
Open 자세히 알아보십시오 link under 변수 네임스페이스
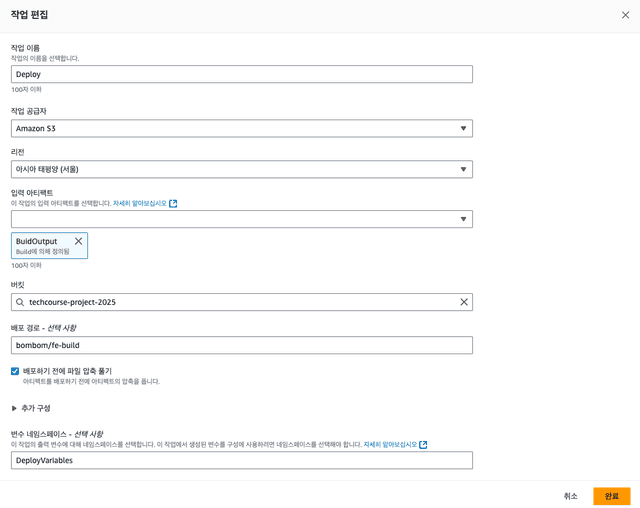point(390,444)
